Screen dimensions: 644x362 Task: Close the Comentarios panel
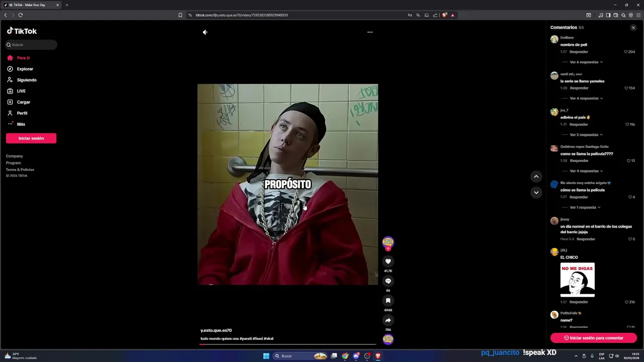633,28
